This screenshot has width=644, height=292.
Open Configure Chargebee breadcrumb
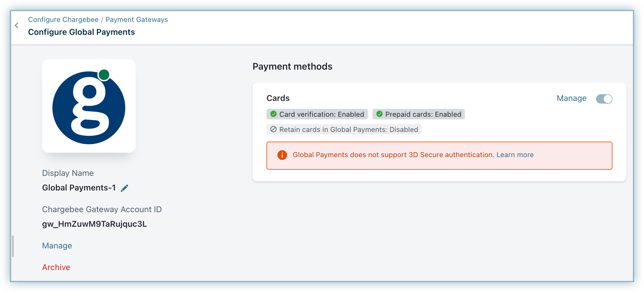pos(63,20)
